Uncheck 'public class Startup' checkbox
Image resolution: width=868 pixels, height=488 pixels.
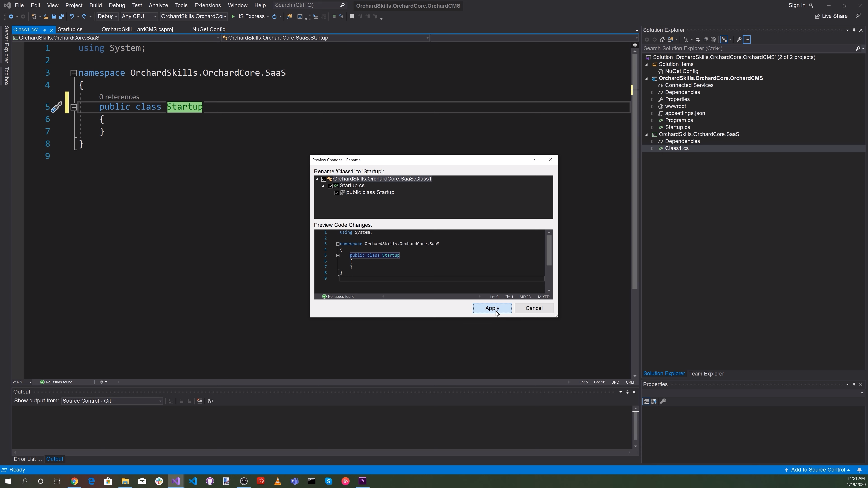pyautogui.click(x=337, y=193)
